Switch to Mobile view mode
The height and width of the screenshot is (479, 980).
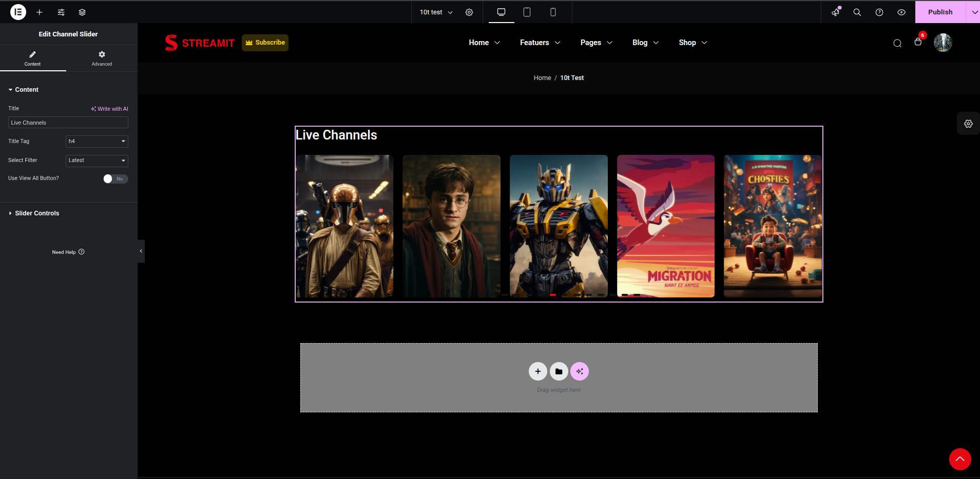click(553, 12)
